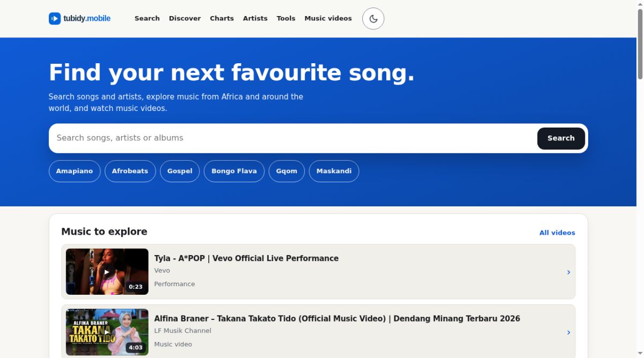Click the tubidy.mobile logo icon

(55, 19)
